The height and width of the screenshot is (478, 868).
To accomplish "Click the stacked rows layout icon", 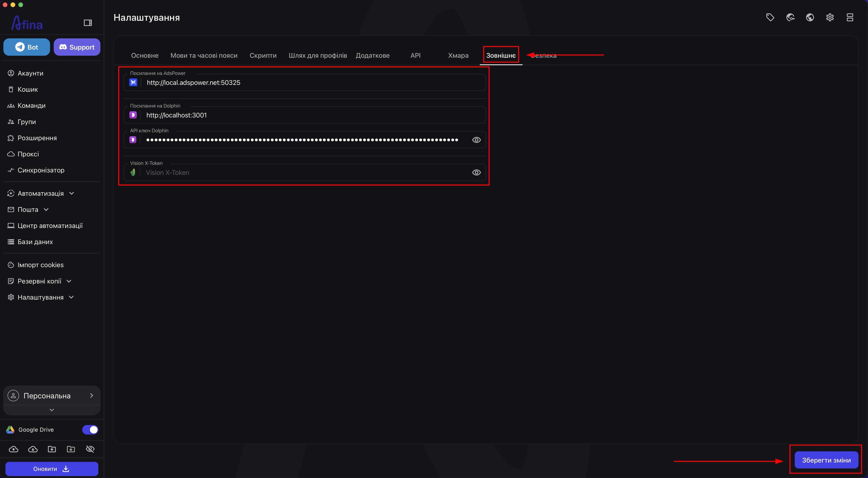I will pos(850,18).
